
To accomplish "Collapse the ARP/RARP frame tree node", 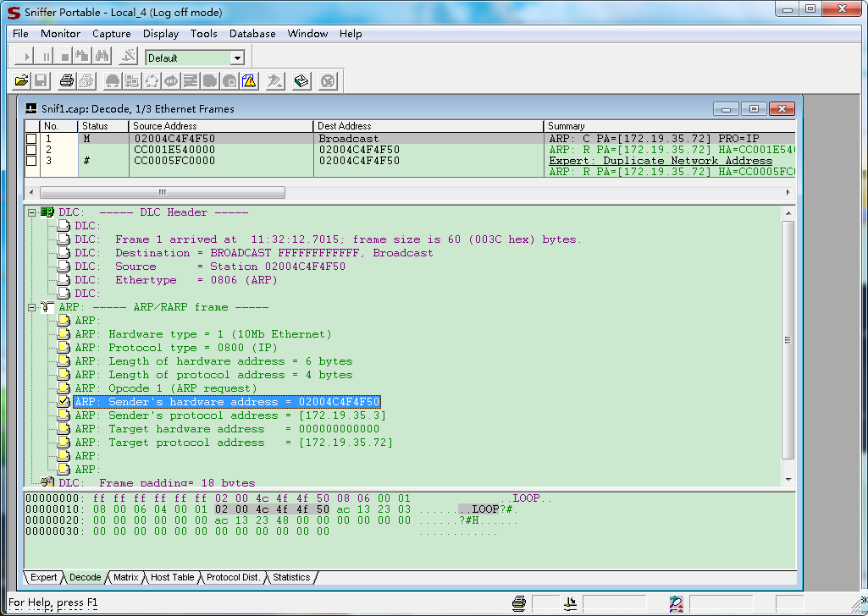I will click(x=32, y=307).
